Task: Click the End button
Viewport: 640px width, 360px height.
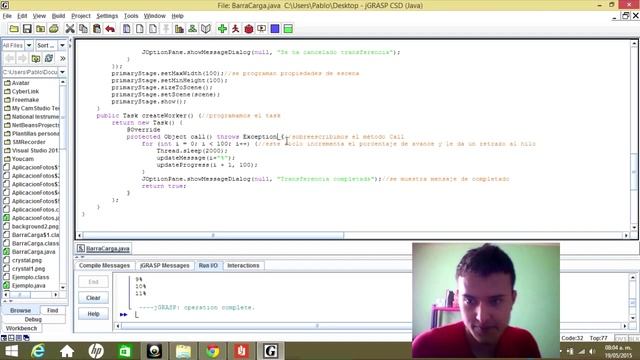Action: [93, 282]
